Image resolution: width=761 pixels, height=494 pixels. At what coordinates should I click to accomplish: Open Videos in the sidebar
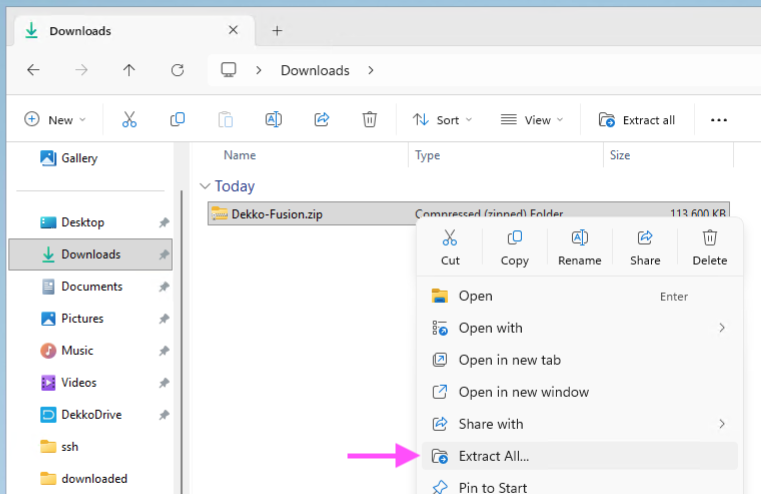[x=90, y=382]
